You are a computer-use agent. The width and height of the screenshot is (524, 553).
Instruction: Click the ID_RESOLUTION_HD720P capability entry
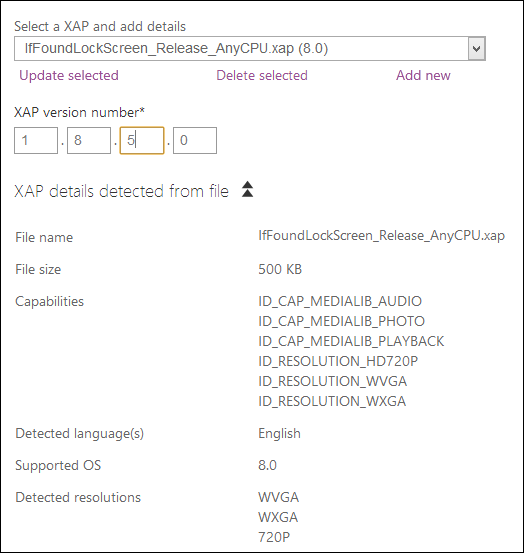pos(338,361)
